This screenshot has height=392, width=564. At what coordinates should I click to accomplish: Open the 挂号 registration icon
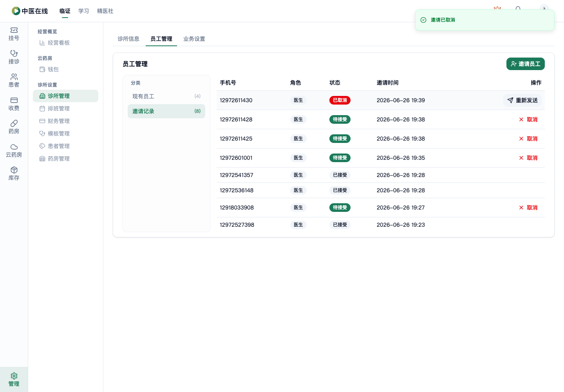pos(14,30)
